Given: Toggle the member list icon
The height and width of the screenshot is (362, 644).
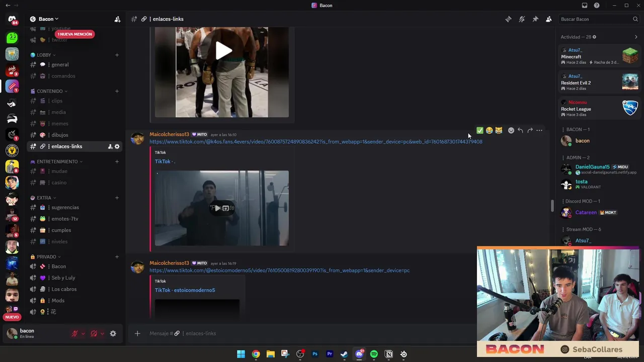Looking at the screenshot, I should click(549, 19).
